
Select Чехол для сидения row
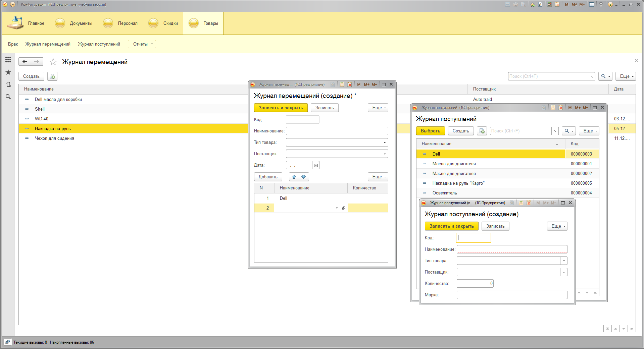[x=133, y=138]
